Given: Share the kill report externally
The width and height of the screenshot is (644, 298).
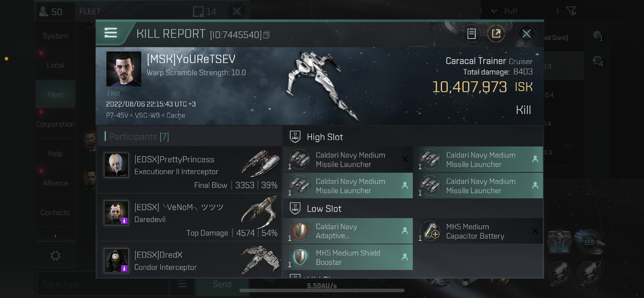Looking at the screenshot, I should 496,34.
